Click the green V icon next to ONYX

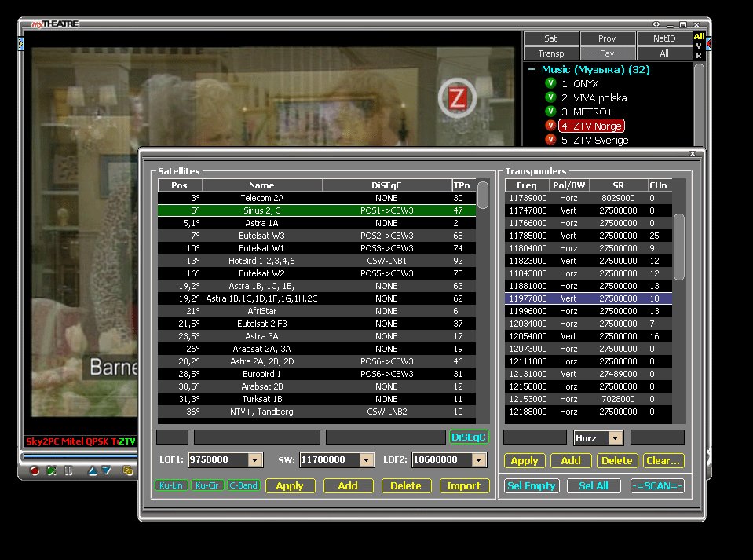pos(551,83)
